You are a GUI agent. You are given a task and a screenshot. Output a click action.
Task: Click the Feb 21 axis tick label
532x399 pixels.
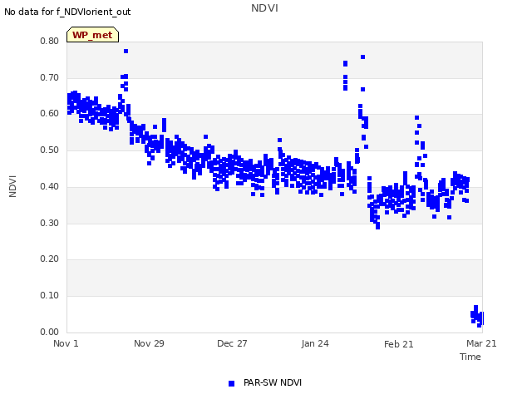click(x=399, y=344)
